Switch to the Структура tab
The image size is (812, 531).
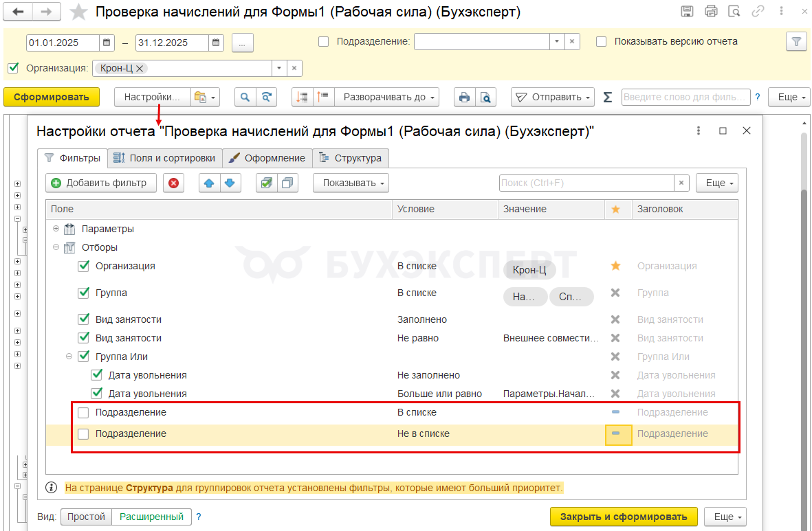click(x=351, y=158)
